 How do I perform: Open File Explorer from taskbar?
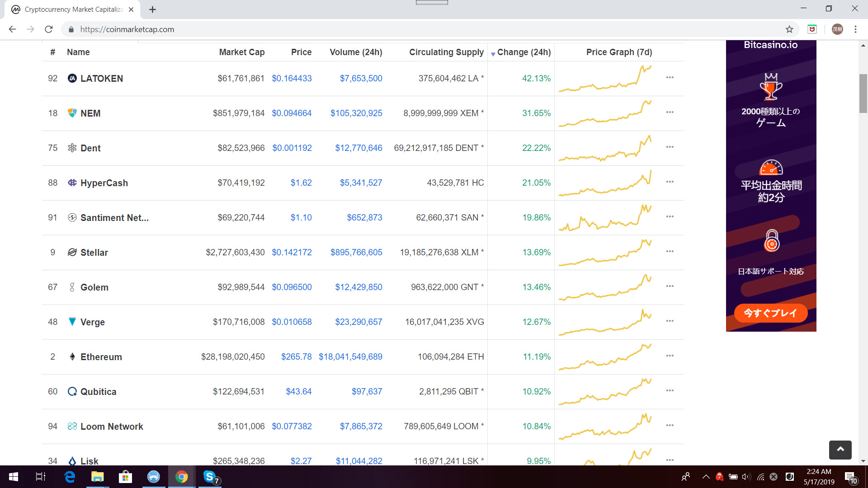click(97, 477)
